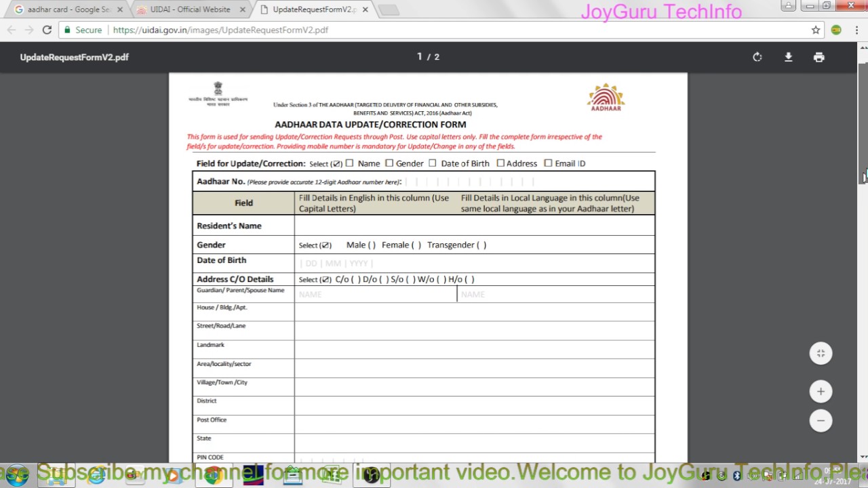Click the PDF page number box
This screenshot has width=868, height=488.
click(x=420, y=57)
